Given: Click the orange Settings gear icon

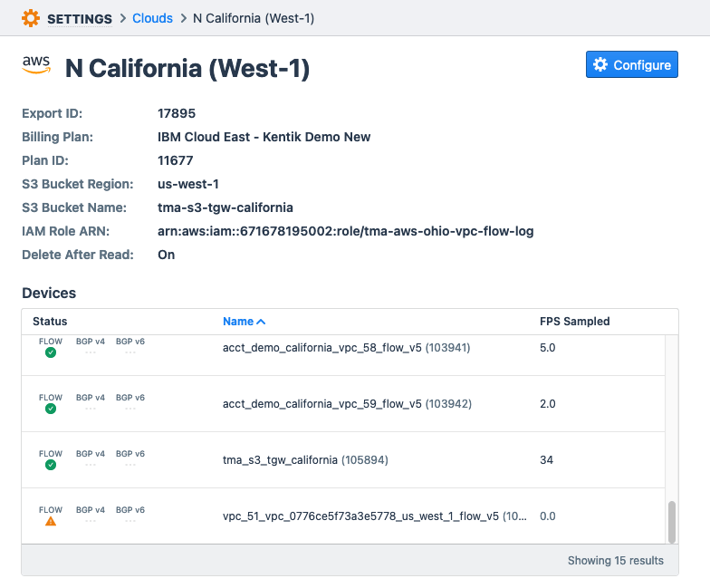Looking at the screenshot, I should (31, 18).
